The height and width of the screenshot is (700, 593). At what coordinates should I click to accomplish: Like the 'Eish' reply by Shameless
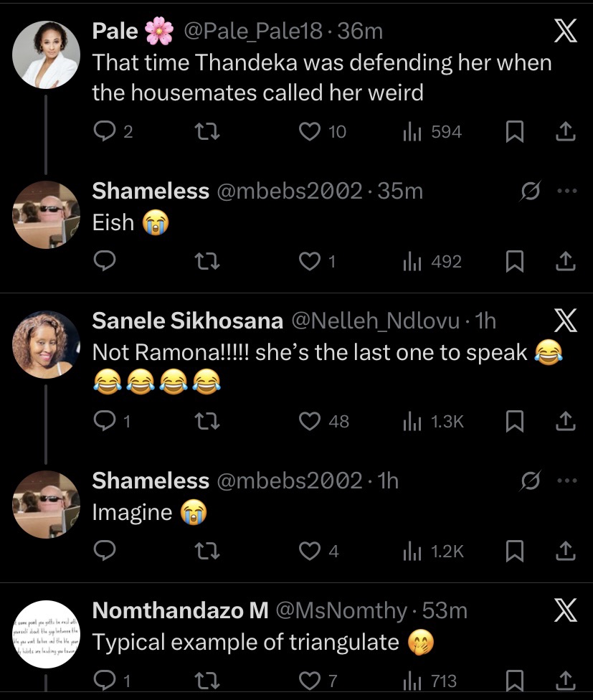[309, 262]
